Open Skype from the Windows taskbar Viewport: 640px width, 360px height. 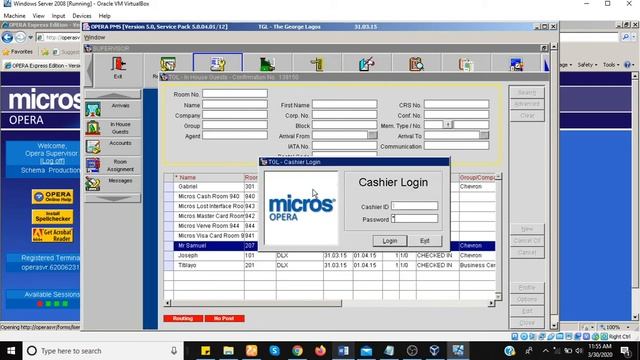pyautogui.click(x=274, y=351)
